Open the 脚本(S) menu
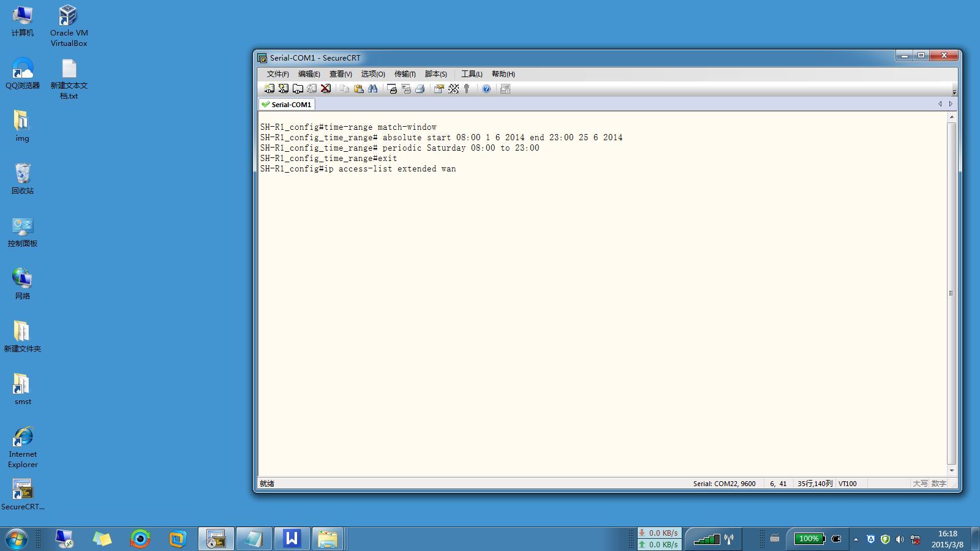 (x=435, y=74)
